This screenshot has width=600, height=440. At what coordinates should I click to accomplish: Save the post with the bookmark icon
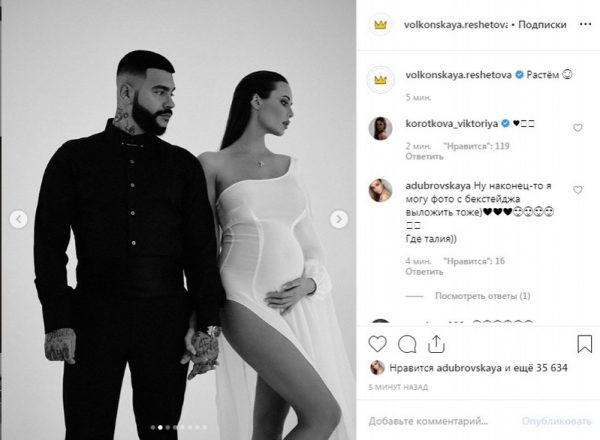click(x=584, y=344)
